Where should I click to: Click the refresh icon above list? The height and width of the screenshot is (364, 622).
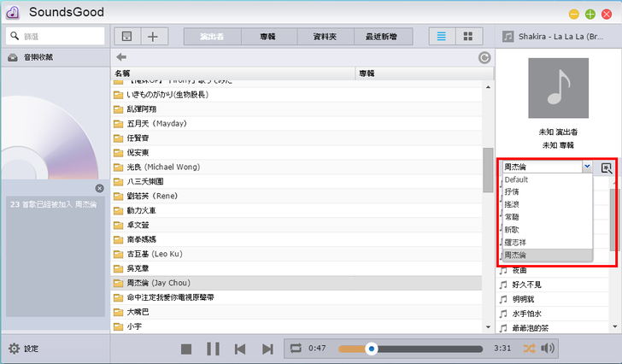(x=484, y=57)
